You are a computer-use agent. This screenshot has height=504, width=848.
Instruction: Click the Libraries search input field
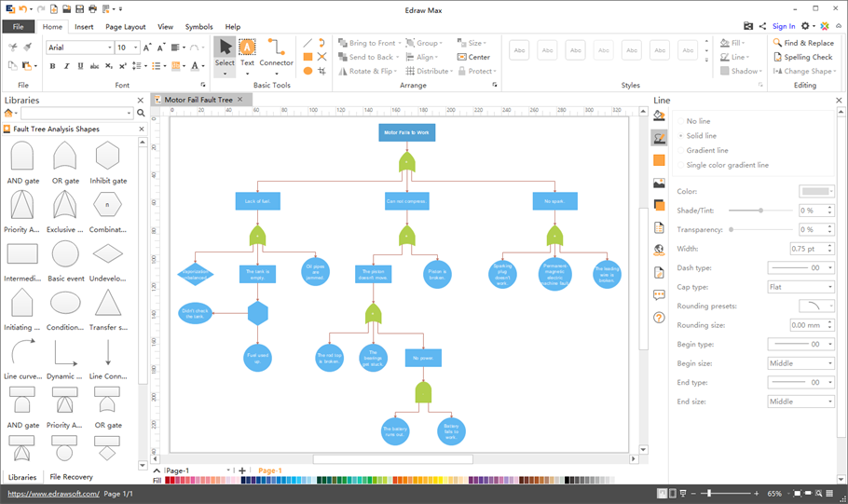coord(76,113)
